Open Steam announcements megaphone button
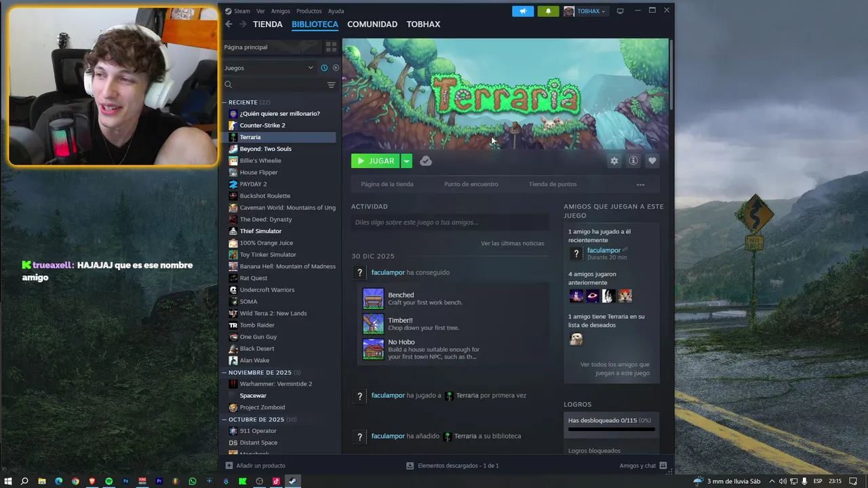The height and width of the screenshot is (488, 868). [523, 11]
